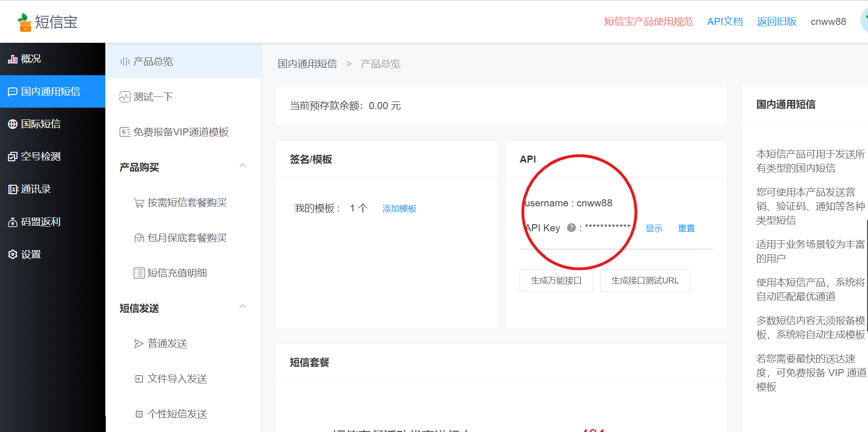Open the API文档 link
This screenshot has width=868, height=432.
725,22
